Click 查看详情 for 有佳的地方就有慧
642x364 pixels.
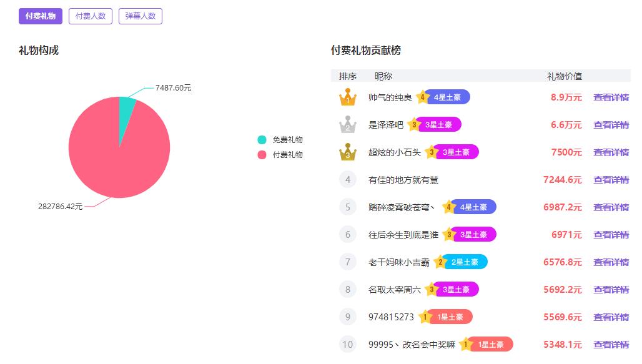[x=611, y=180]
